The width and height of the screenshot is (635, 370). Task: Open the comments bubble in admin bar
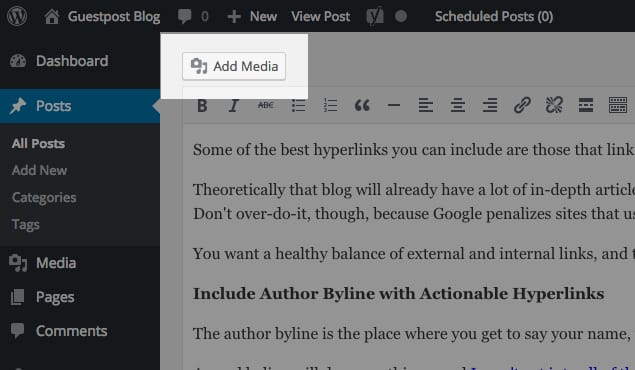pyautogui.click(x=185, y=17)
